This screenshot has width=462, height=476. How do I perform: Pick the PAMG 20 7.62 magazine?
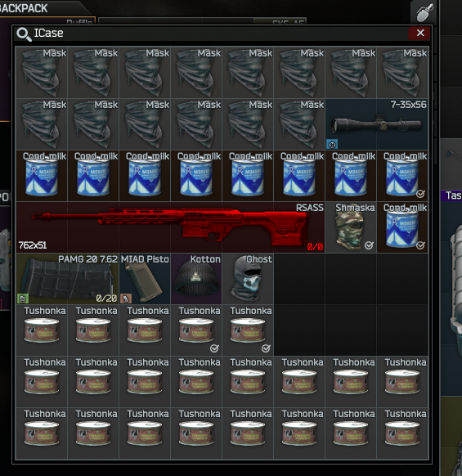67,279
